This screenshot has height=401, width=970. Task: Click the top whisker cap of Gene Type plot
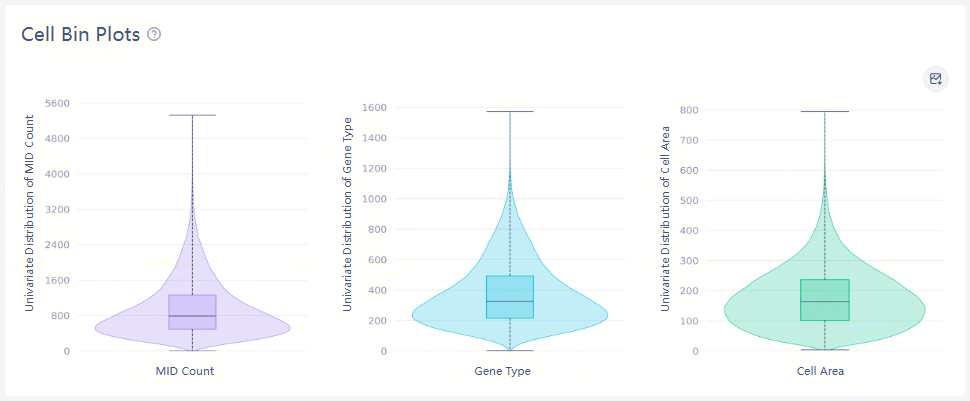click(510, 111)
